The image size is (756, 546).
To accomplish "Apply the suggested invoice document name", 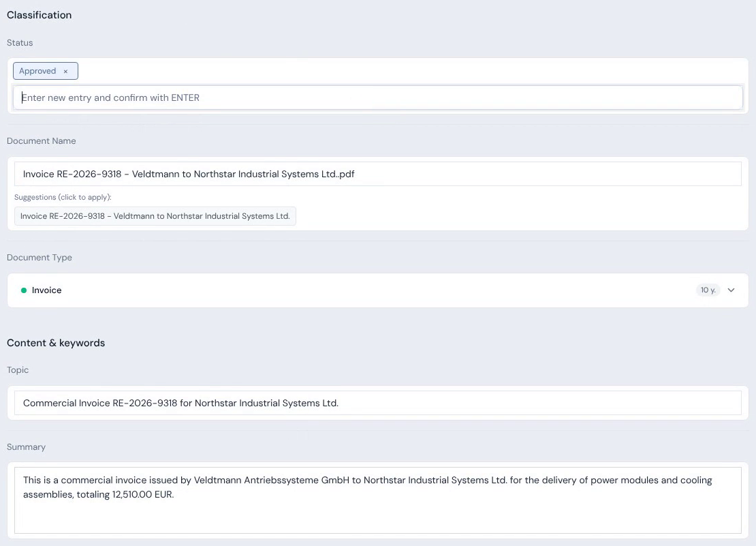I will (x=155, y=216).
